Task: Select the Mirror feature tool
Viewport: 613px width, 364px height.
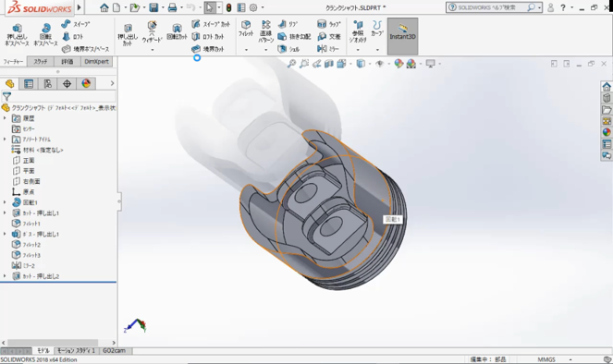Action: click(x=328, y=49)
